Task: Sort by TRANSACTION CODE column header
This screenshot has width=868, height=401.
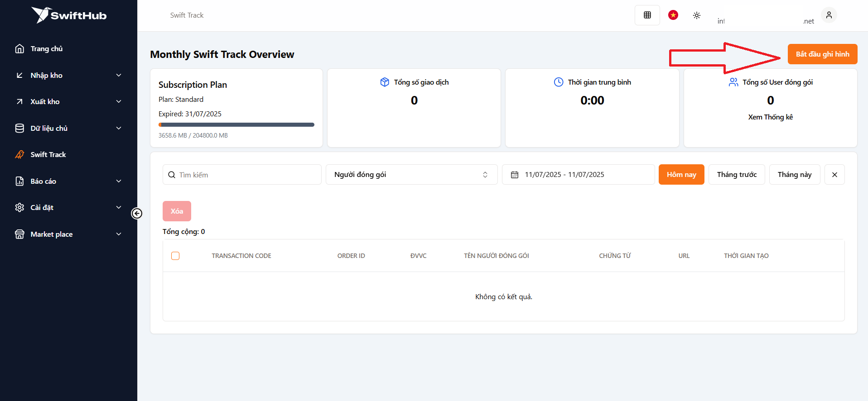Action: (241, 256)
